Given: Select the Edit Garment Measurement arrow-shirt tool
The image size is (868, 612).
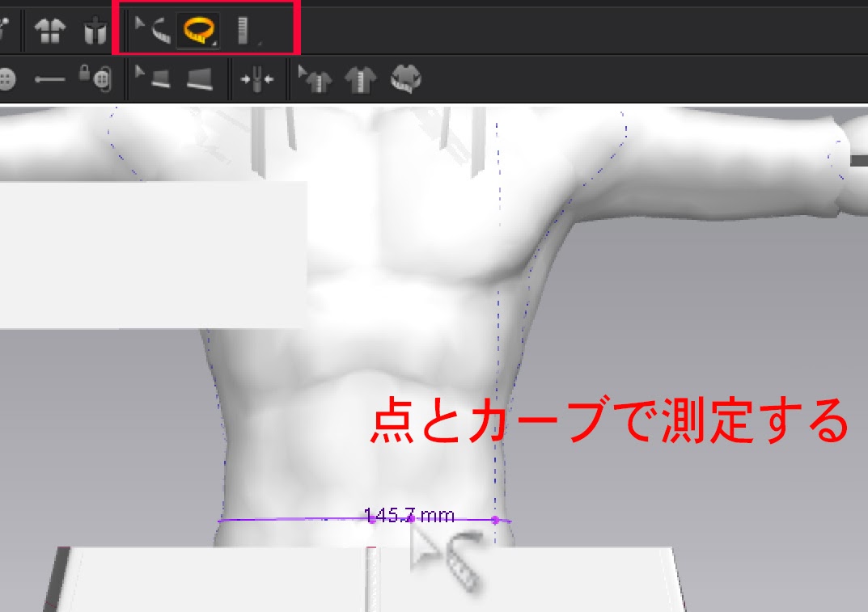Looking at the screenshot, I should point(315,78).
